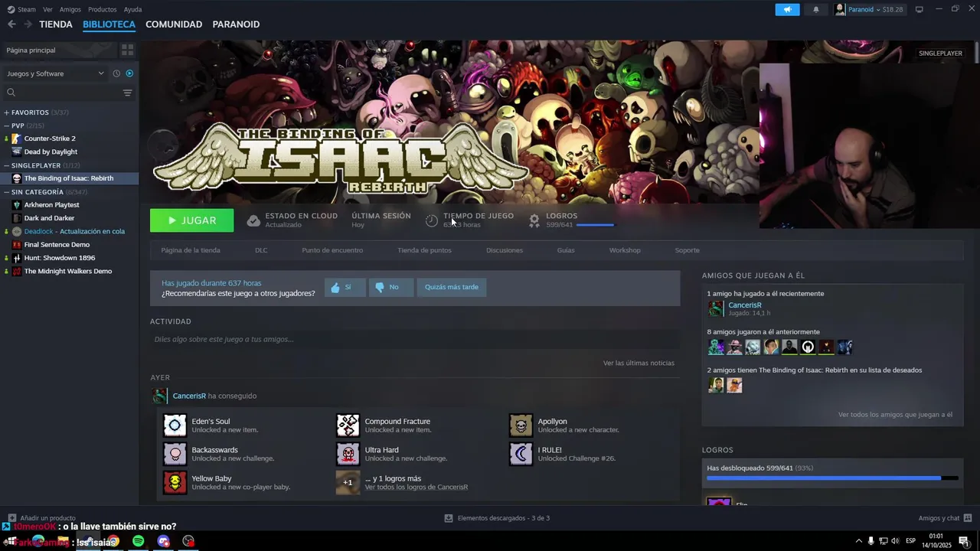Open the I RULE! achievement icon

tap(521, 454)
